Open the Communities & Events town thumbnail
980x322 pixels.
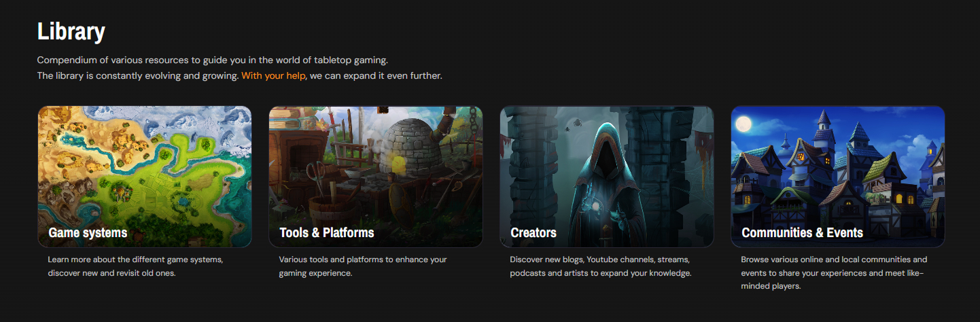[838, 177]
